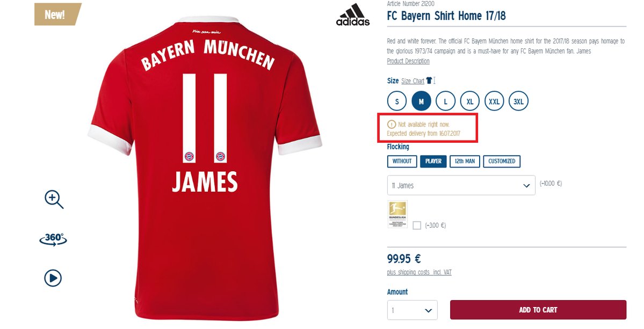The width and height of the screenshot is (644, 329).
Task: Enable the Bundesliga patch checkbox
Action: [x=417, y=225]
